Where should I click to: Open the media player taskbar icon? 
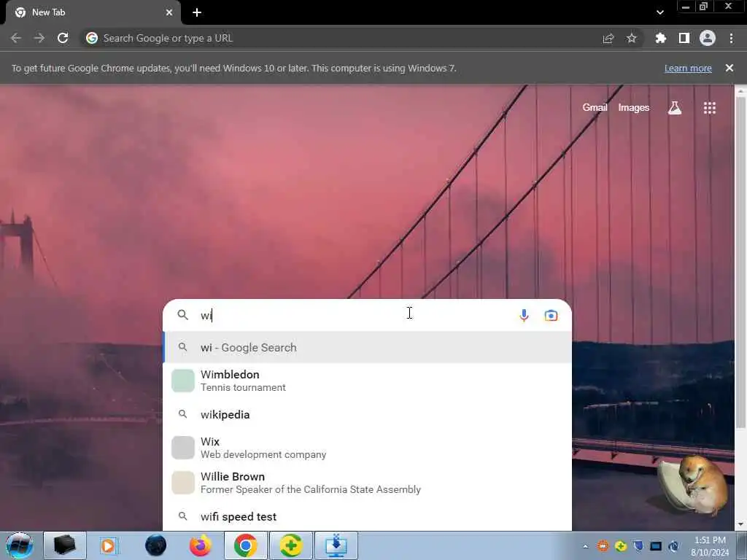click(x=109, y=545)
